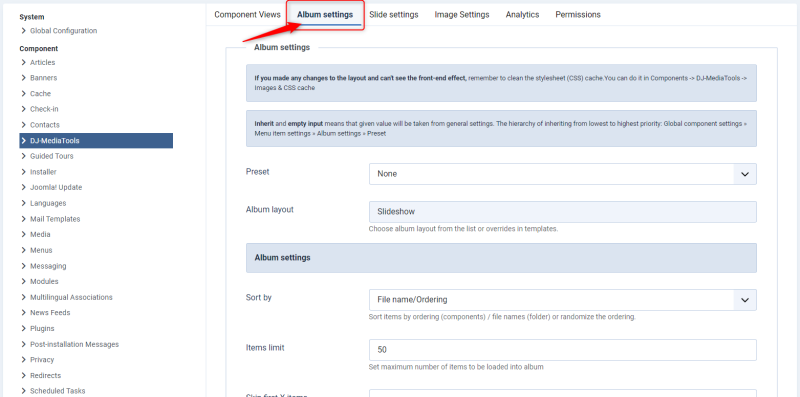Open News Feeds settings
800x397 pixels.
coord(50,312)
